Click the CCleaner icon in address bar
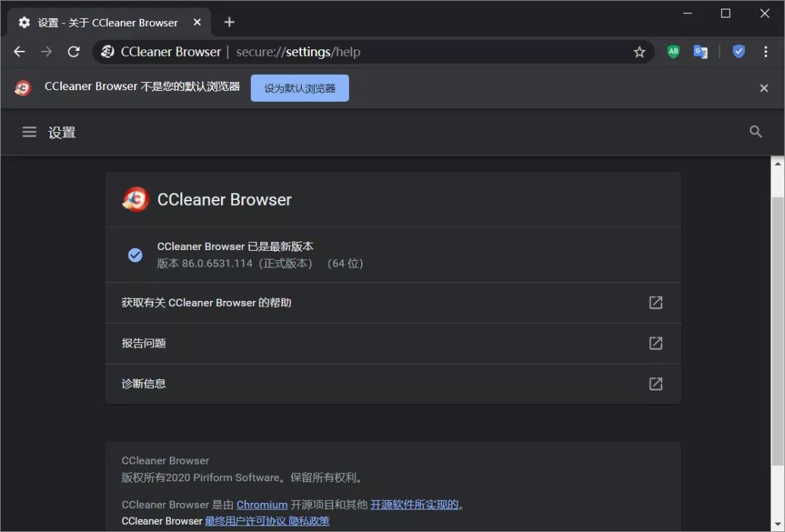Image resolution: width=785 pixels, height=532 pixels. [x=108, y=52]
